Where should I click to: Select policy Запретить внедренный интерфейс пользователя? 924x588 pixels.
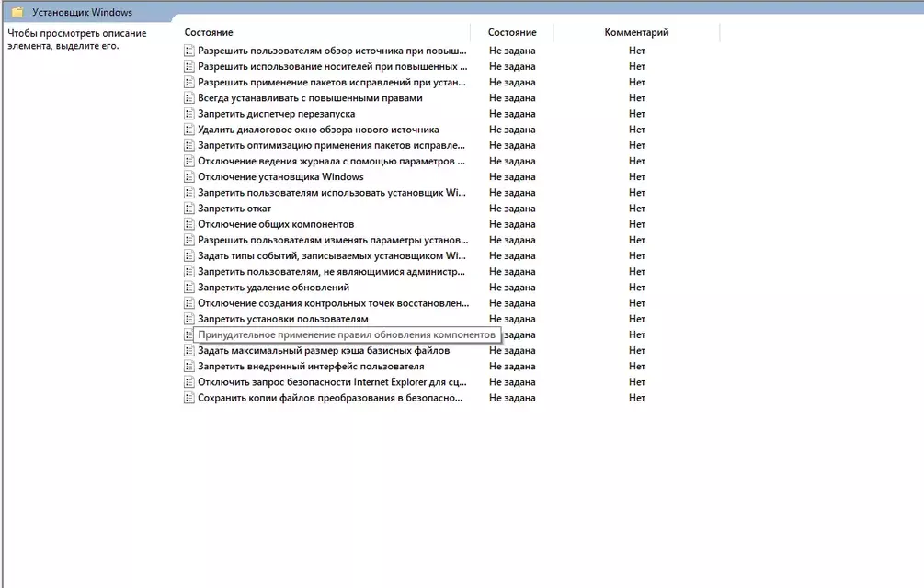tap(311, 366)
